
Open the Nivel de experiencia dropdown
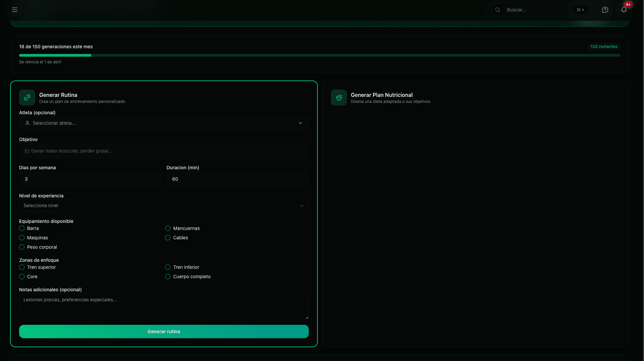coord(164,205)
